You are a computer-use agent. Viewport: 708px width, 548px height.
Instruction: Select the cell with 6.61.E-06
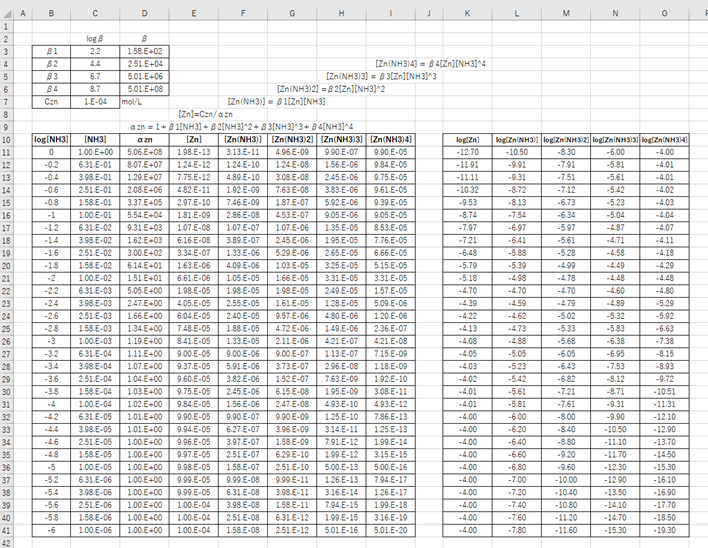point(194,279)
